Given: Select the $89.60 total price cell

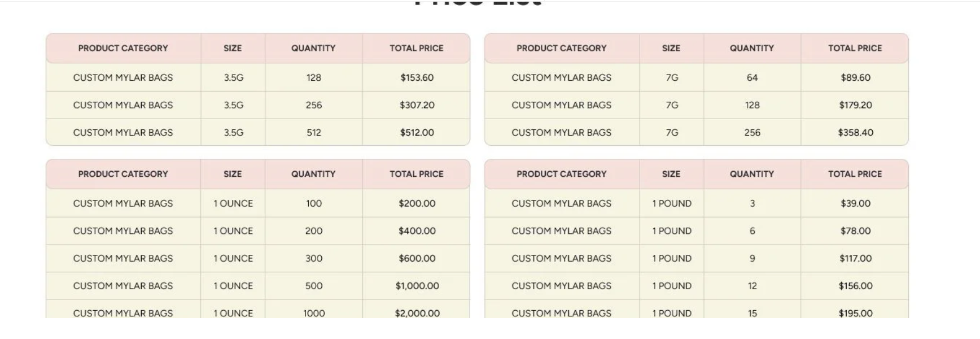Looking at the screenshot, I should (x=855, y=77).
